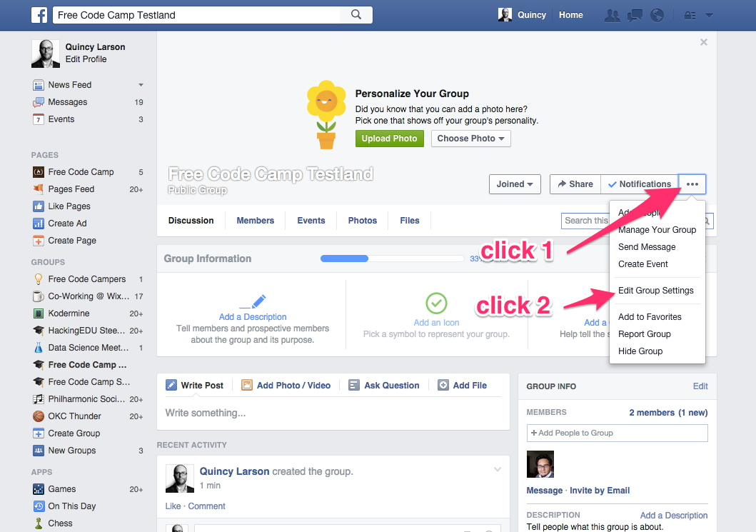Click the Add an Icon symbol for the group
Viewport: 756px width, 532px height.
tap(436, 303)
